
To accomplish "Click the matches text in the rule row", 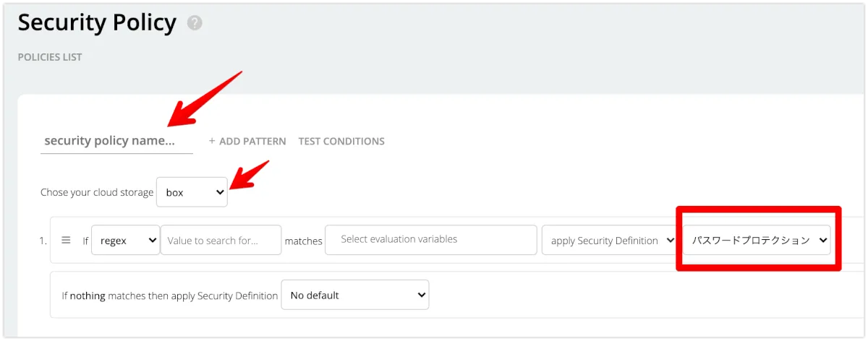I will pyautogui.click(x=303, y=241).
